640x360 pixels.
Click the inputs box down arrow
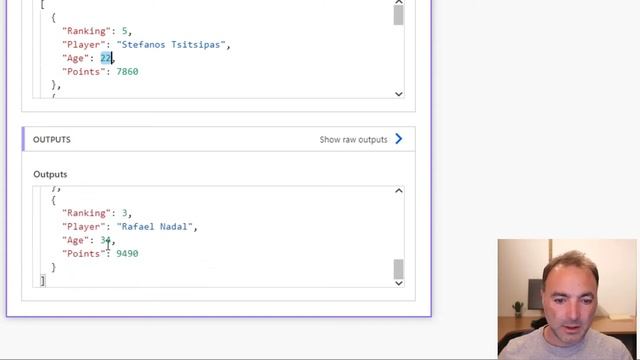click(399, 94)
